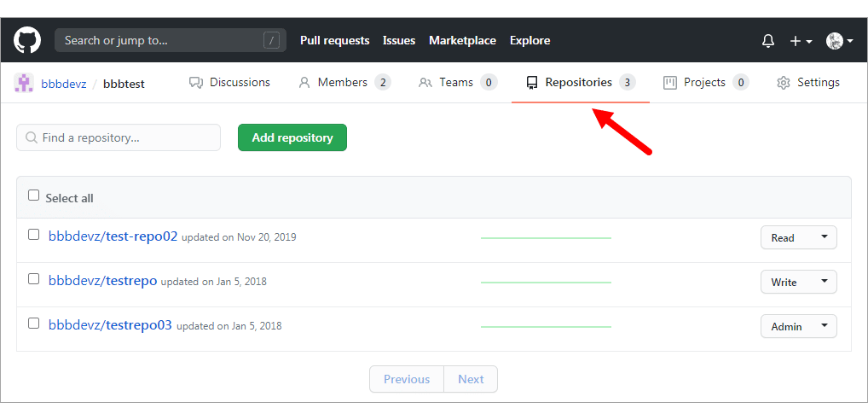
Task: Switch to the Teams tab
Action: [x=457, y=83]
